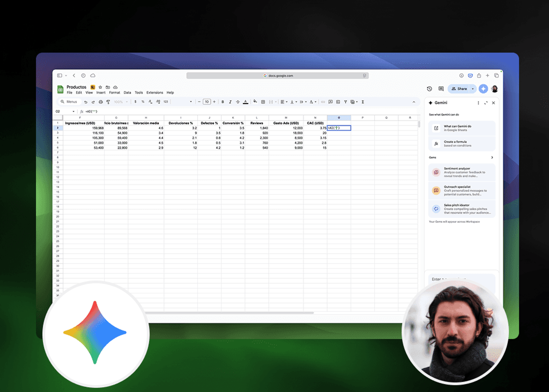Viewport: 549px width, 392px height.
Task: Expand the Share options dropdown arrow
Action: coord(473,89)
